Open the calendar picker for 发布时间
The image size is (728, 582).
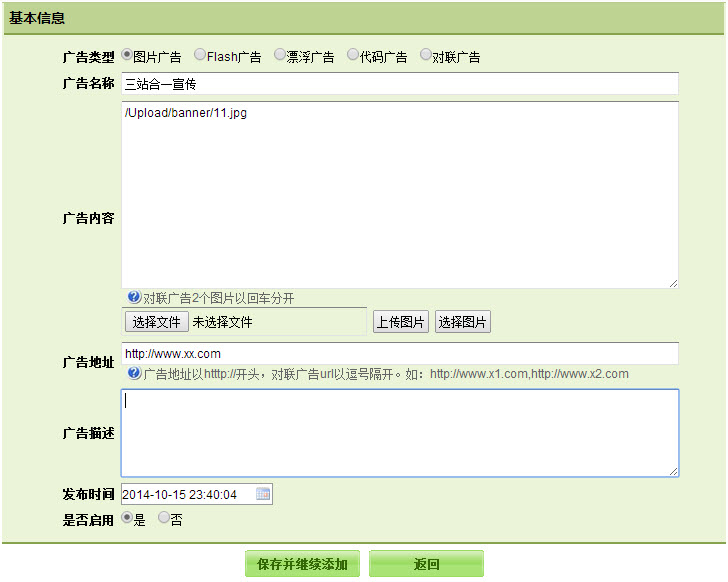click(x=263, y=494)
